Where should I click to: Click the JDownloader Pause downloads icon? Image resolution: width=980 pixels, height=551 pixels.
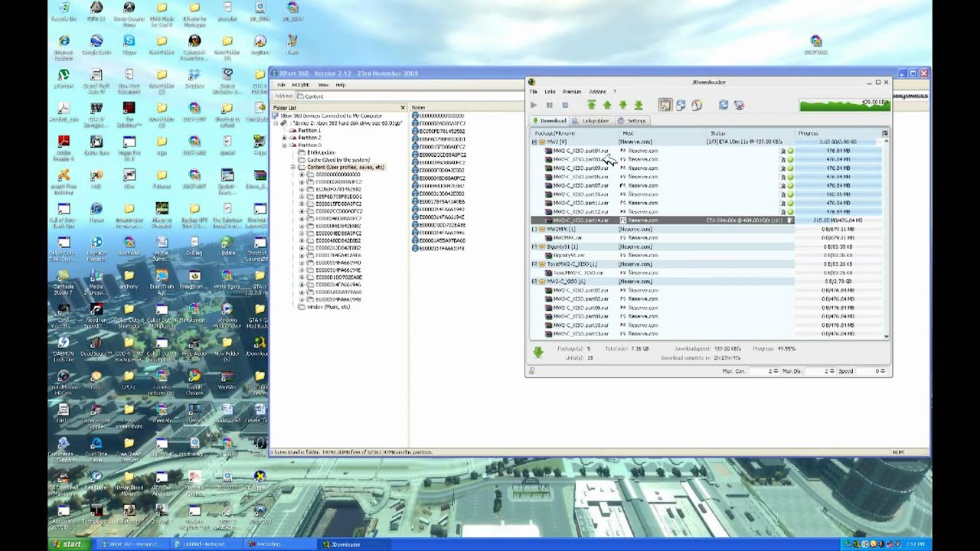pos(549,105)
